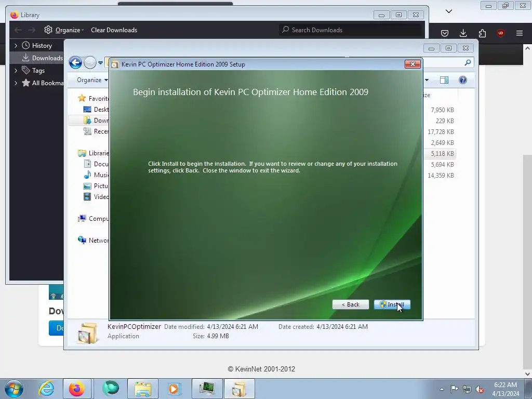Open Recent Places in Explorer sidebar
The image size is (532, 399).
[x=96, y=131]
